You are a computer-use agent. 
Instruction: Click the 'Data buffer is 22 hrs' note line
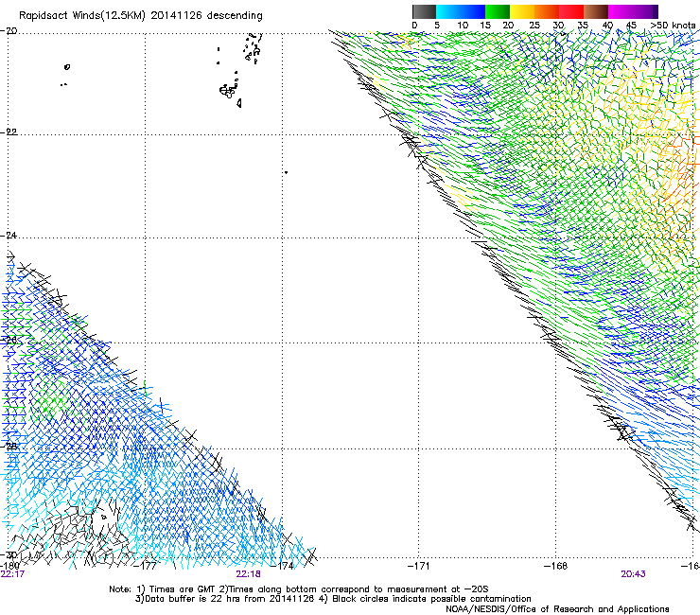pyautogui.click(x=333, y=599)
